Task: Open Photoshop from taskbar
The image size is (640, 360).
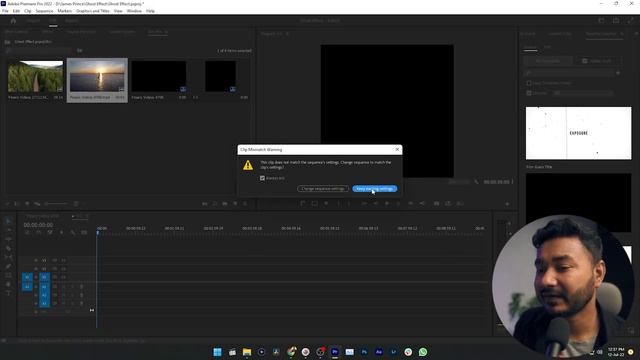Action: [x=364, y=352]
